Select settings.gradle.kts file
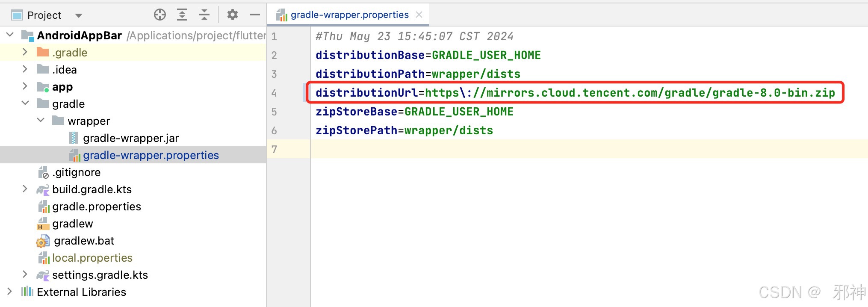 point(100,275)
